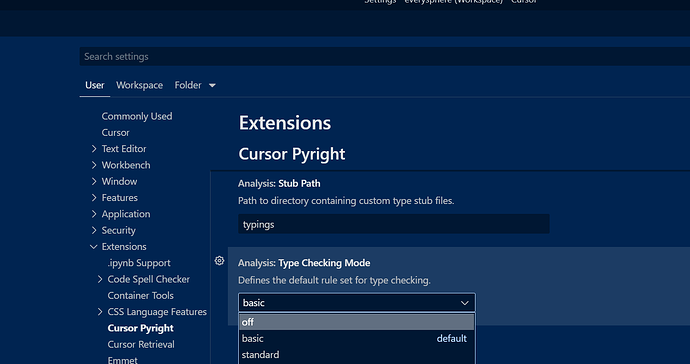
Task: Focus the Search settings field
Action: coord(385,57)
